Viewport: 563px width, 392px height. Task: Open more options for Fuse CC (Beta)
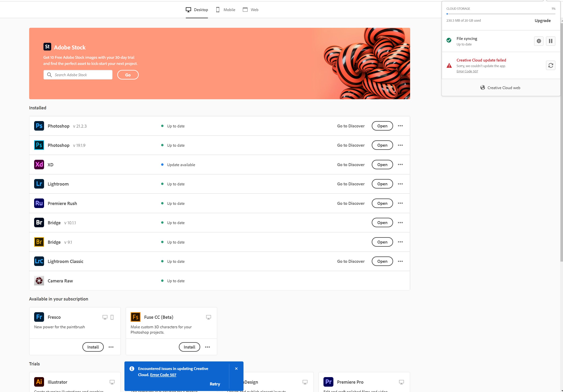click(x=207, y=347)
